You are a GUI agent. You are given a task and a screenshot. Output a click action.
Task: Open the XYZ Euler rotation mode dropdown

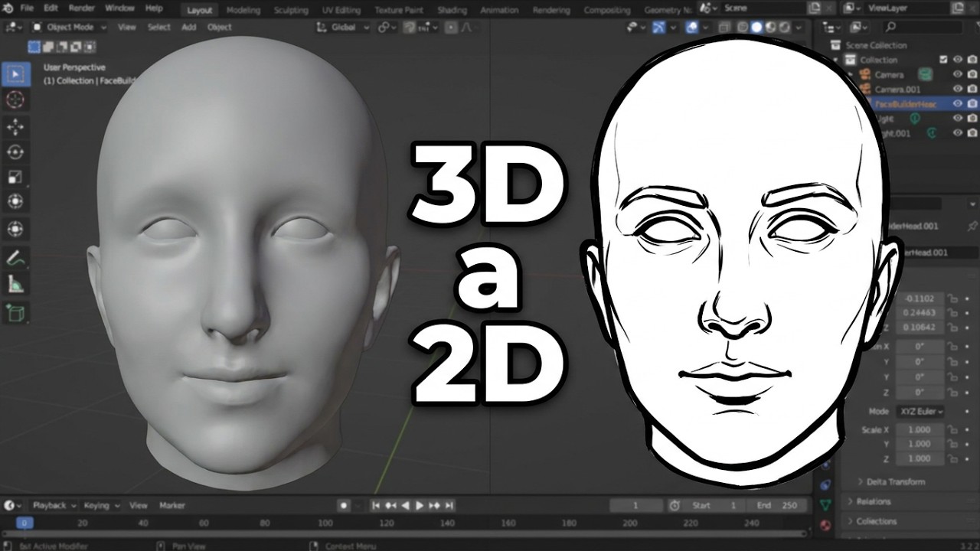click(x=921, y=411)
